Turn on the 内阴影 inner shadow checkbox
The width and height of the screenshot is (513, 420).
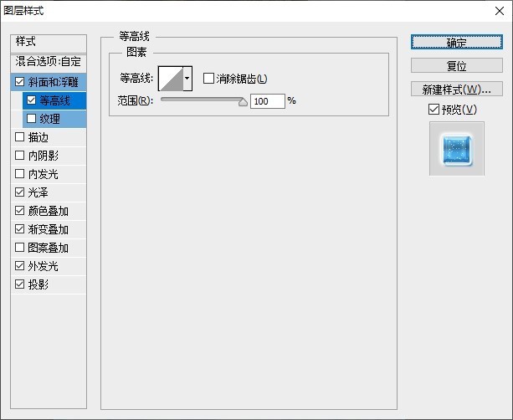[20, 156]
